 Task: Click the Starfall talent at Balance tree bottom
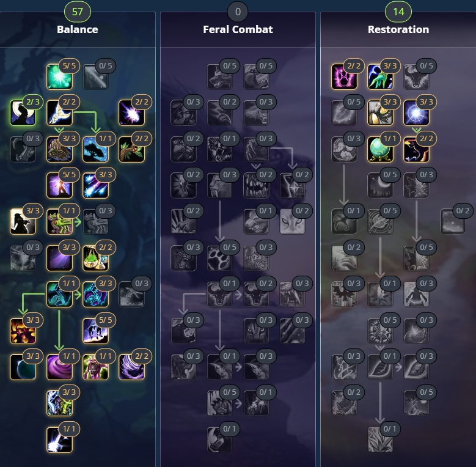click(x=59, y=439)
